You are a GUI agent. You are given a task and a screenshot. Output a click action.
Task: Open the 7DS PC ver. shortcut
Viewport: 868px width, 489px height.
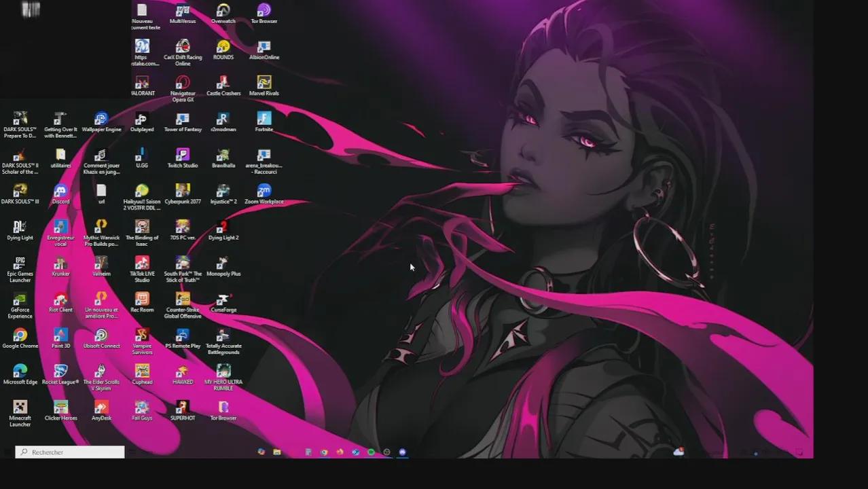click(x=183, y=230)
